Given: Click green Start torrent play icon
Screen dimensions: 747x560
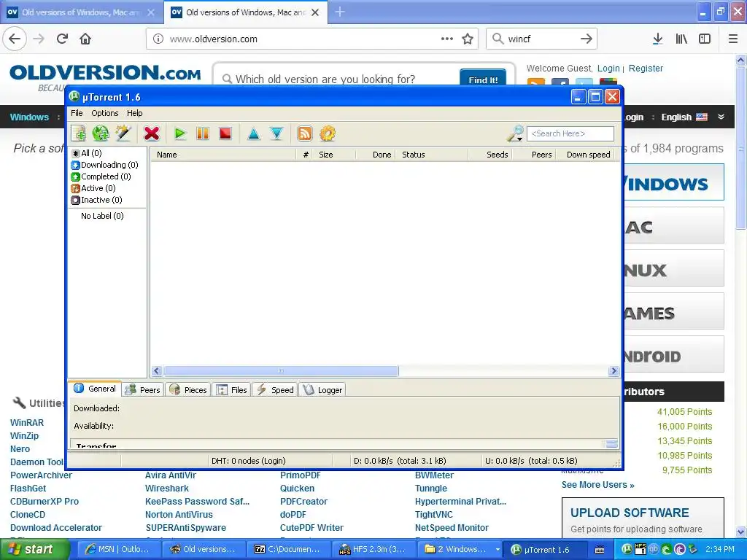Looking at the screenshot, I should [x=180, y=134].
